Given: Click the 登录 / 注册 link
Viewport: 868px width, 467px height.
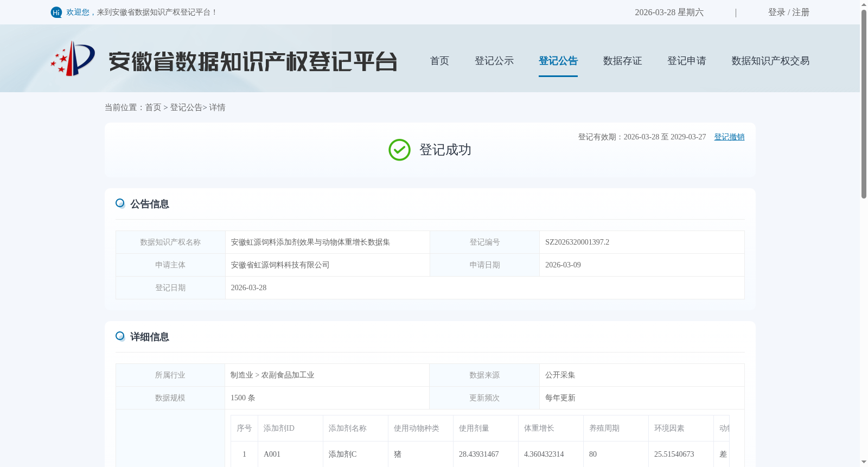Looking at the screenshot, I should point(789,12).
